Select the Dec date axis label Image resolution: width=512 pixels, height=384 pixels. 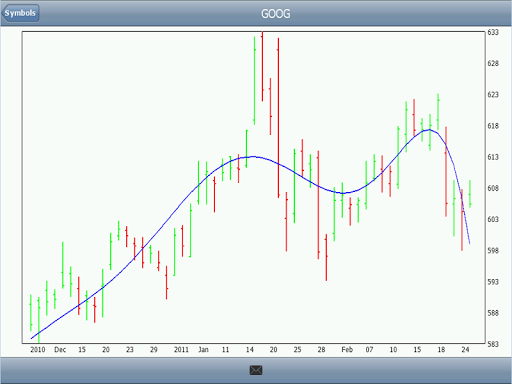point(60,350)
